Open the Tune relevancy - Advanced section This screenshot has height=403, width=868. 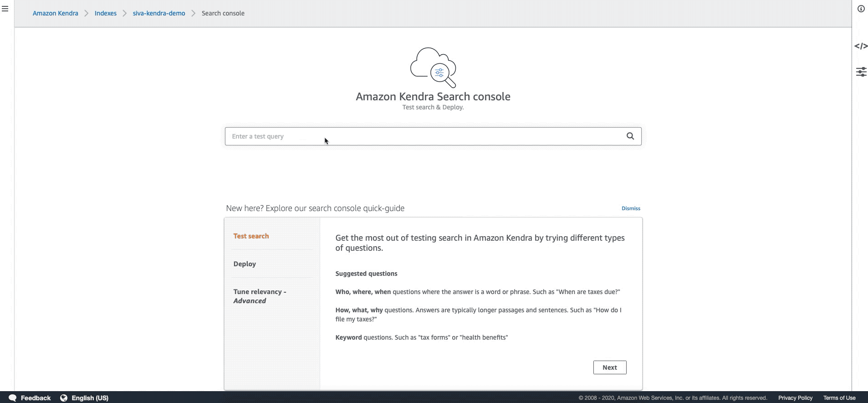coord(260,296)
